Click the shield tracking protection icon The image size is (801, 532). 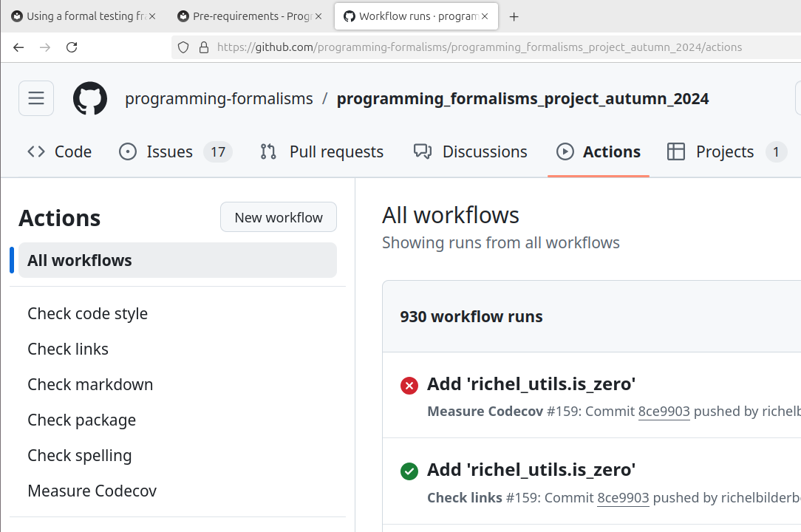[x=184, y=47]
